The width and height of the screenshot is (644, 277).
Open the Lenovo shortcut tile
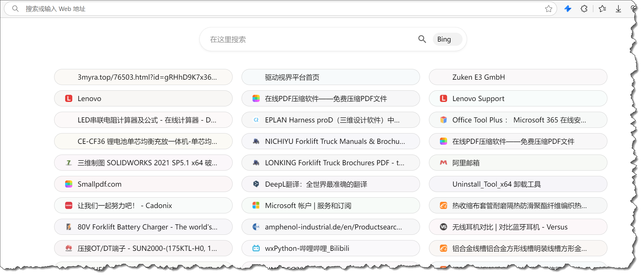pos(143,98)
